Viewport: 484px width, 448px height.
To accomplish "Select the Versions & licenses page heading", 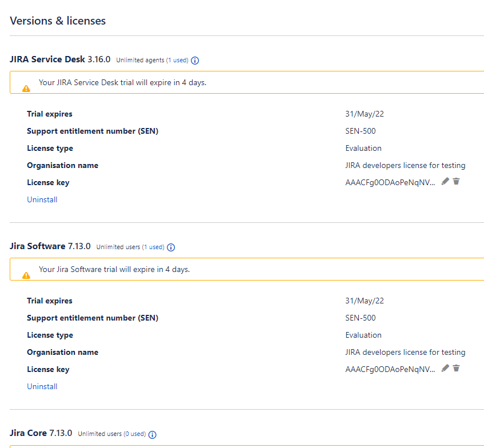I will click(x=58, y=21).
